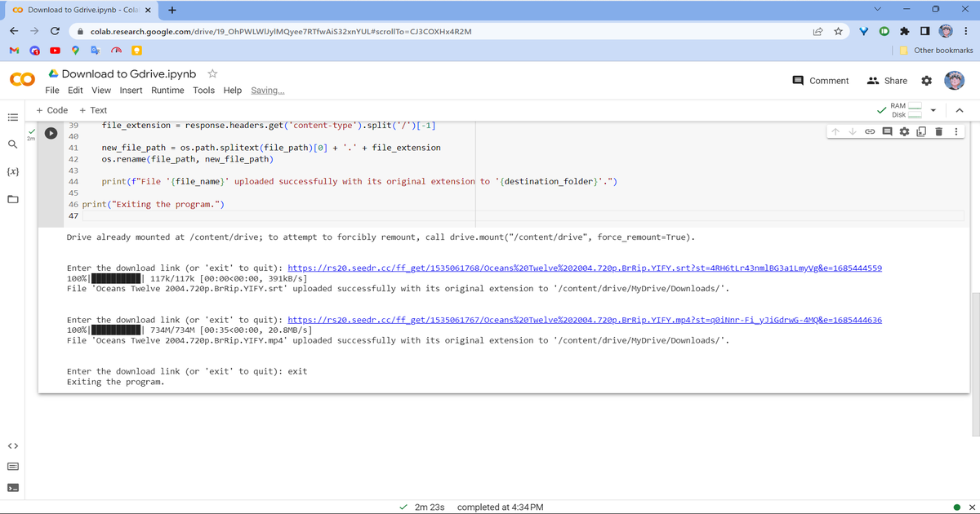Click the notebook title Download to Gdrive.ipynb

129,73
